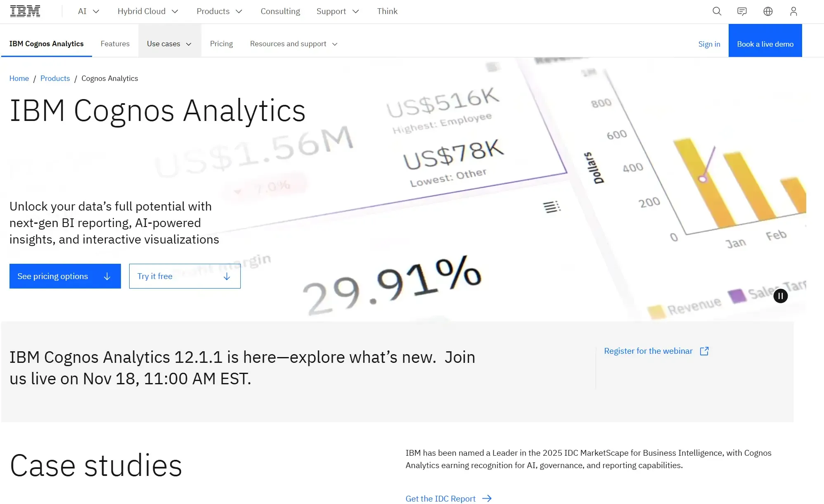Open the Pricing tab
This screenshot has width=824, height=504.
221,43
